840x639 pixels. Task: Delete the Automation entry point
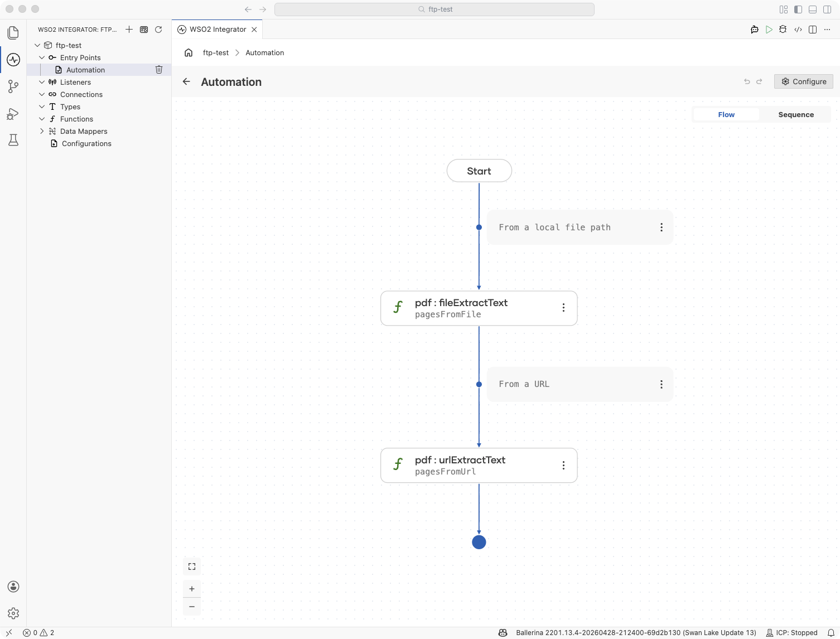[x=159, y=70]
